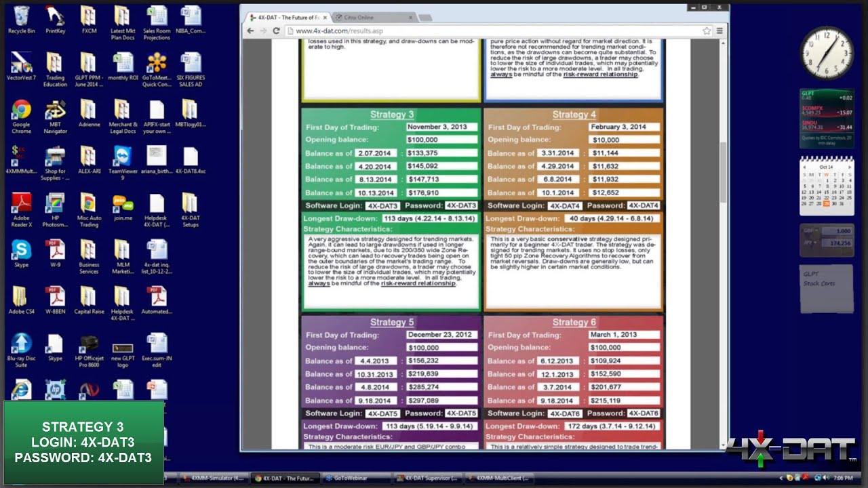Click Strategy 6 first day March 1, 2013
Image resolution: width=868 pixels, height=488 pixels.
[624, 335]
